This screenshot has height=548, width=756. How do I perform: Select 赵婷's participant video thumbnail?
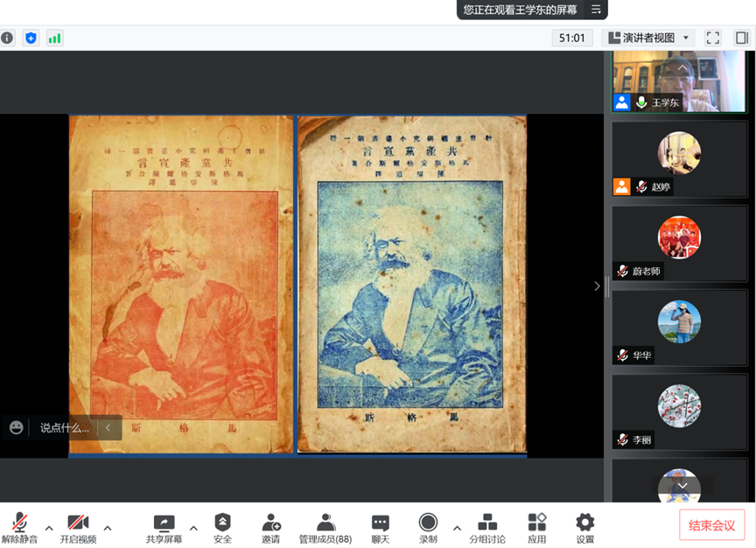(679, 158)
